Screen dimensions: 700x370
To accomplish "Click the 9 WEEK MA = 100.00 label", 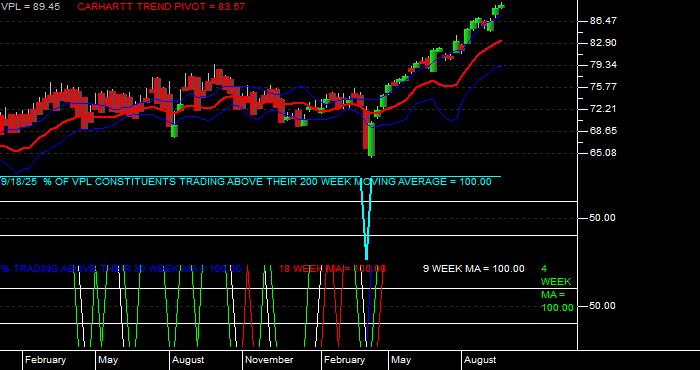I will click(x=474, y=269).
